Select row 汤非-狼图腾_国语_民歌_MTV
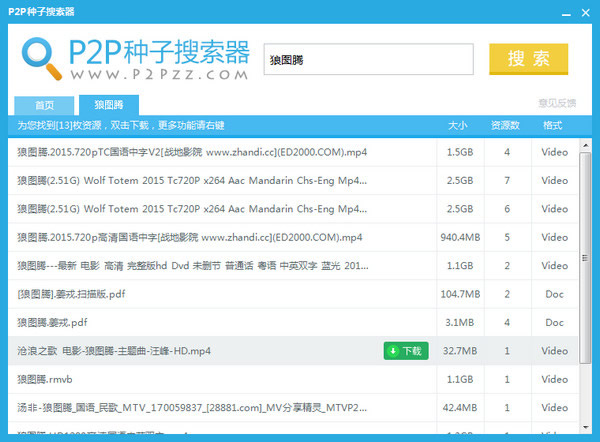600x442 pixels. click(293, 408)
